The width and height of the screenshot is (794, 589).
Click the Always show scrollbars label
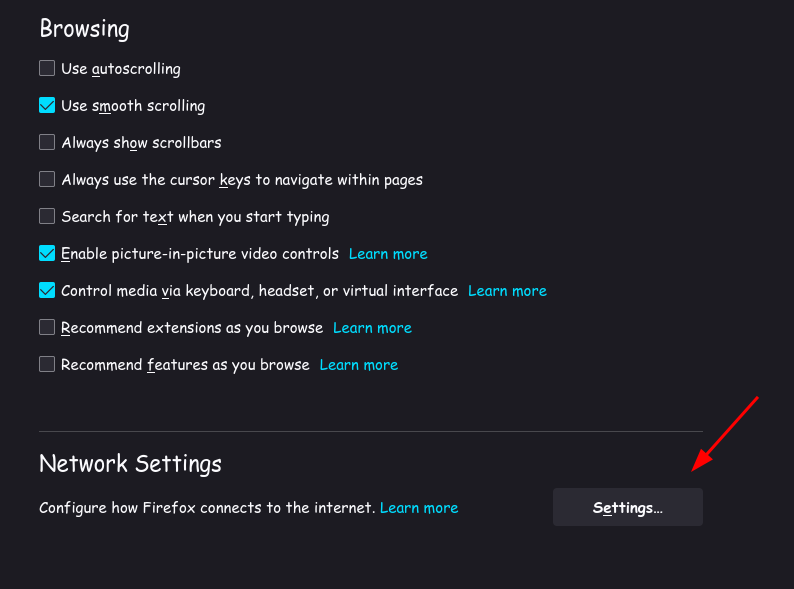(141, 143)
